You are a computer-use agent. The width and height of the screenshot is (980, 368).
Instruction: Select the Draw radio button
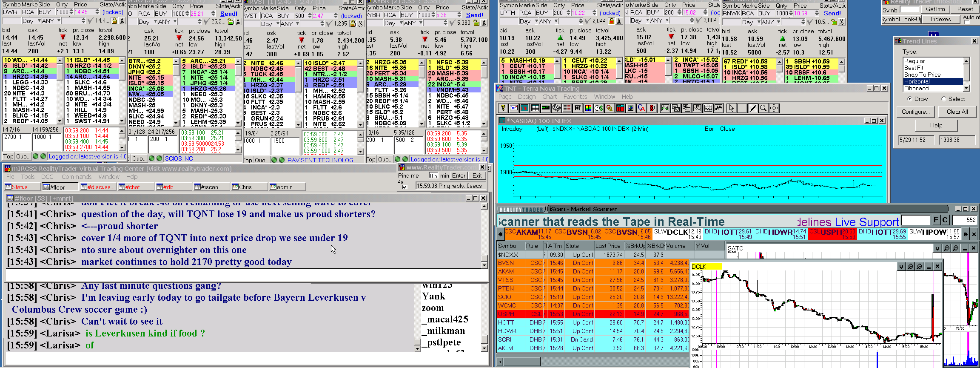pos(910,99)
